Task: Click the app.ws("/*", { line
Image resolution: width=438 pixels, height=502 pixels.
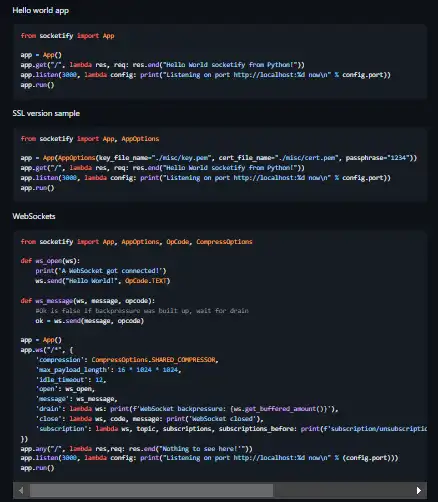Action: click(x=47, y=350)
